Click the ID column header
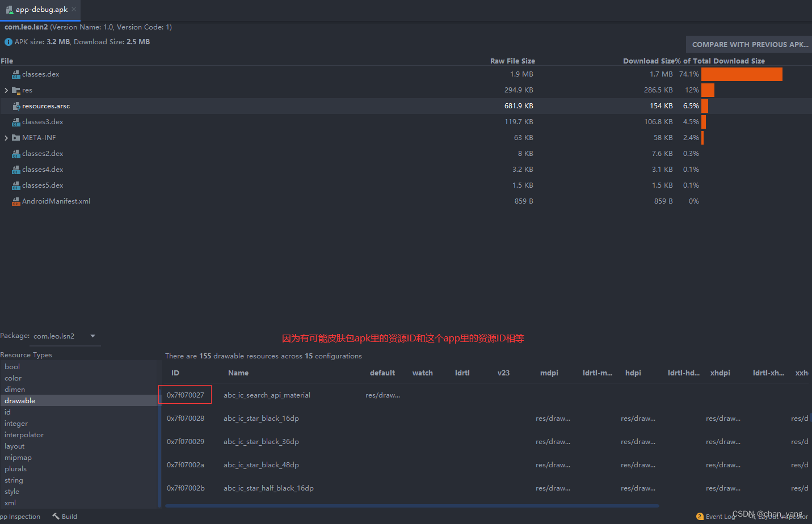 [x=175, y=373]
